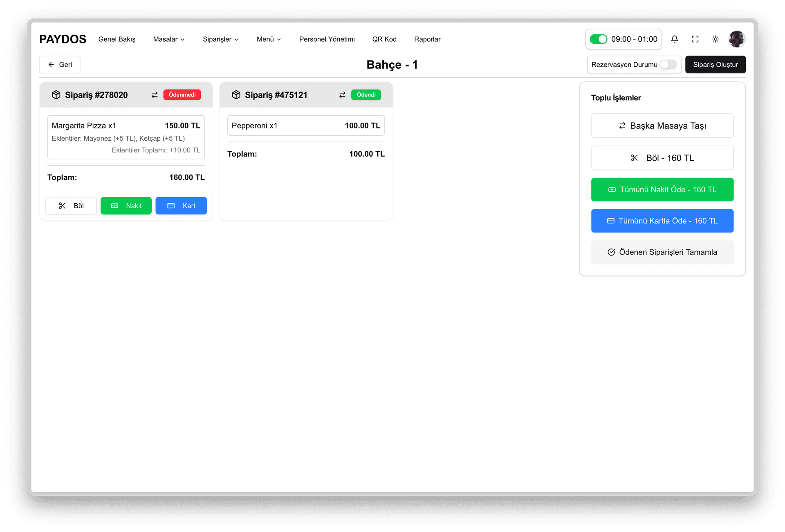The width and height of the screenshot is (785, 532).
Task: Go back using the Geri button
Action: pyautogui.click(x=60, y=65)
